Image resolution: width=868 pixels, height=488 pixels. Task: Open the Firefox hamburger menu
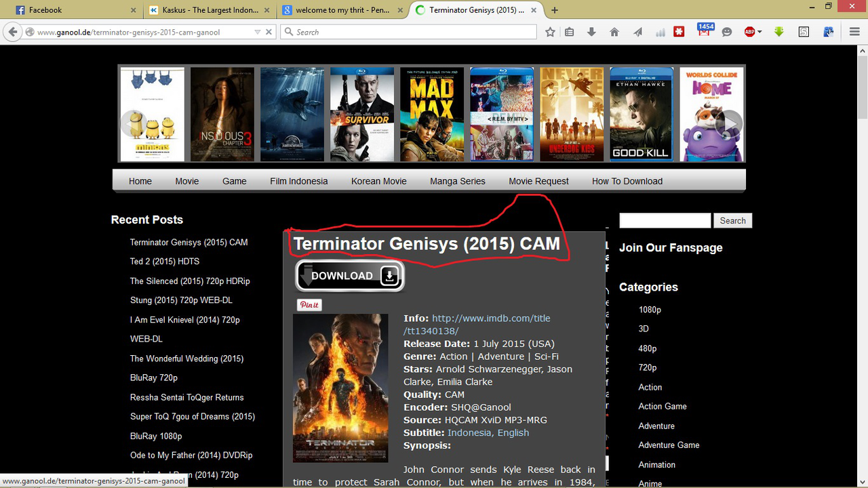[x=854, y=32]
